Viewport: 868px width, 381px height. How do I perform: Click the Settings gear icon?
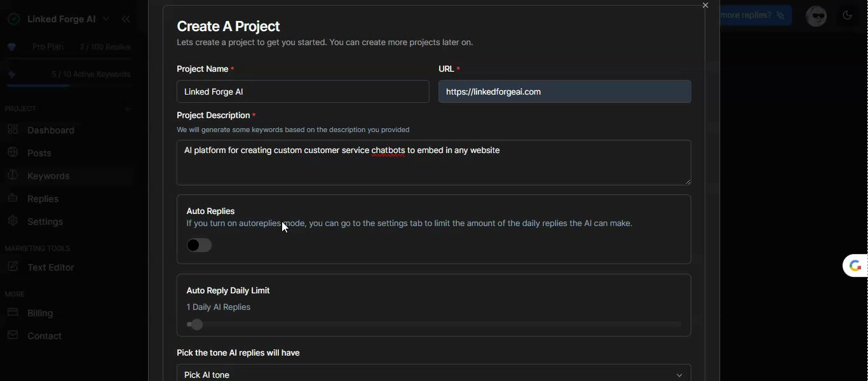click(x=13, y=221)
